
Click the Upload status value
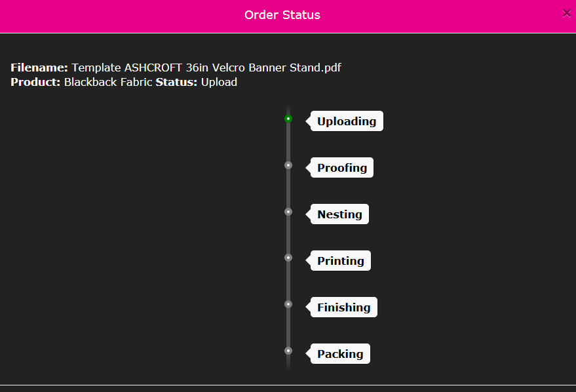pyautogui.click(x=219, y=83)
